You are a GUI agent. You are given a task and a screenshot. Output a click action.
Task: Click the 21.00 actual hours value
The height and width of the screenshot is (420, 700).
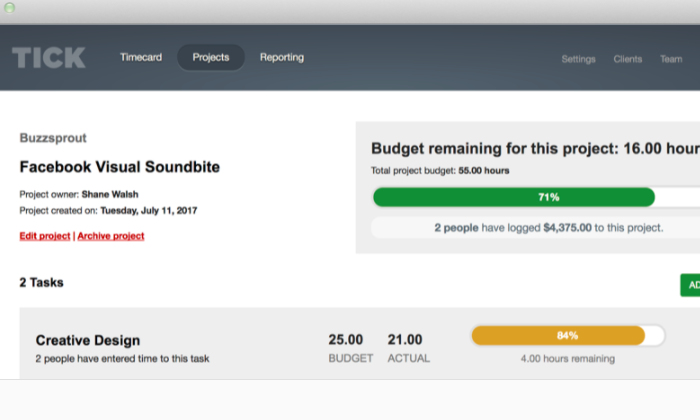(404, 340)
